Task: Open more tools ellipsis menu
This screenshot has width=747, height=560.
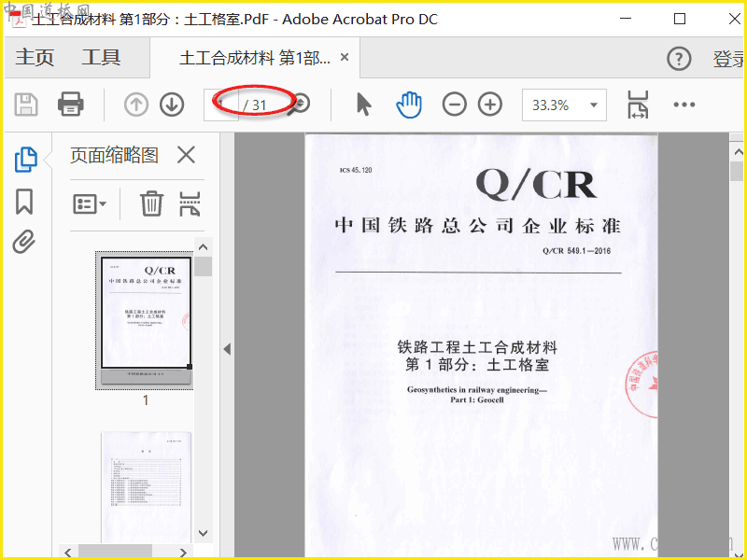Action: pos(684,105)
